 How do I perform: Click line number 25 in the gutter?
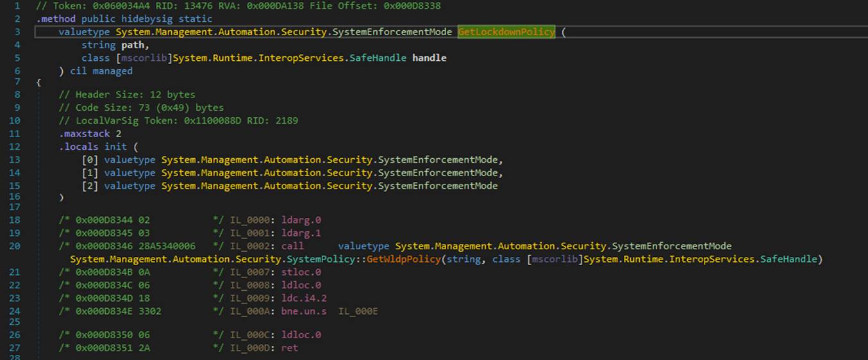pyautogui.click(x=14, y=322)
